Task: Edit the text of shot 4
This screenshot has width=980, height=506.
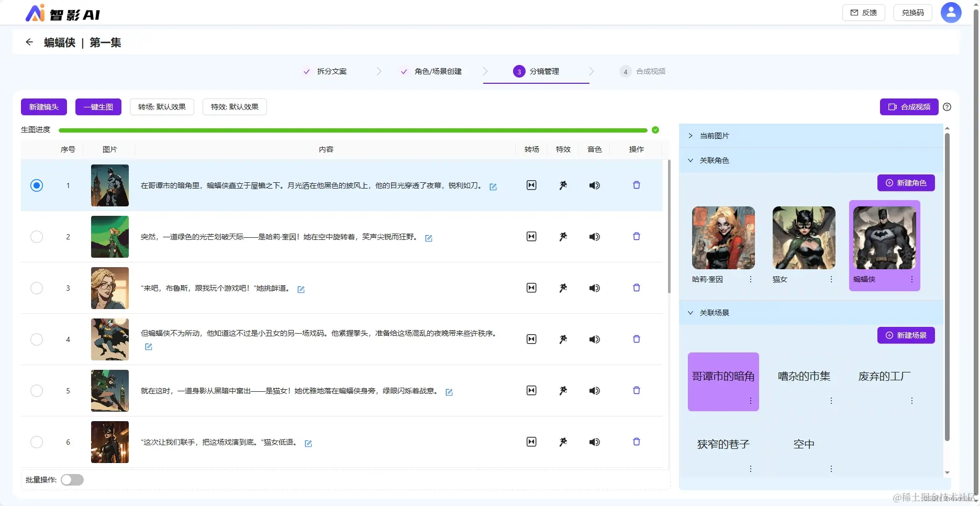Action: click(x=149, y=347)
